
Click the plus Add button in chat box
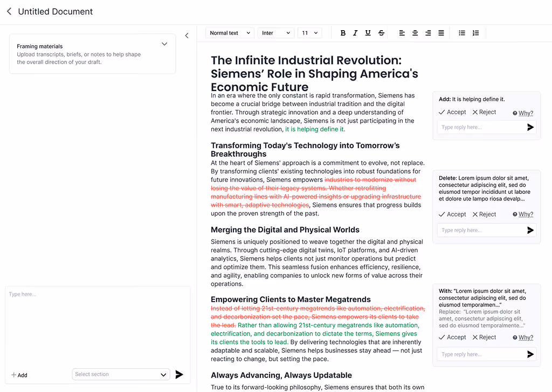[19, 375]
